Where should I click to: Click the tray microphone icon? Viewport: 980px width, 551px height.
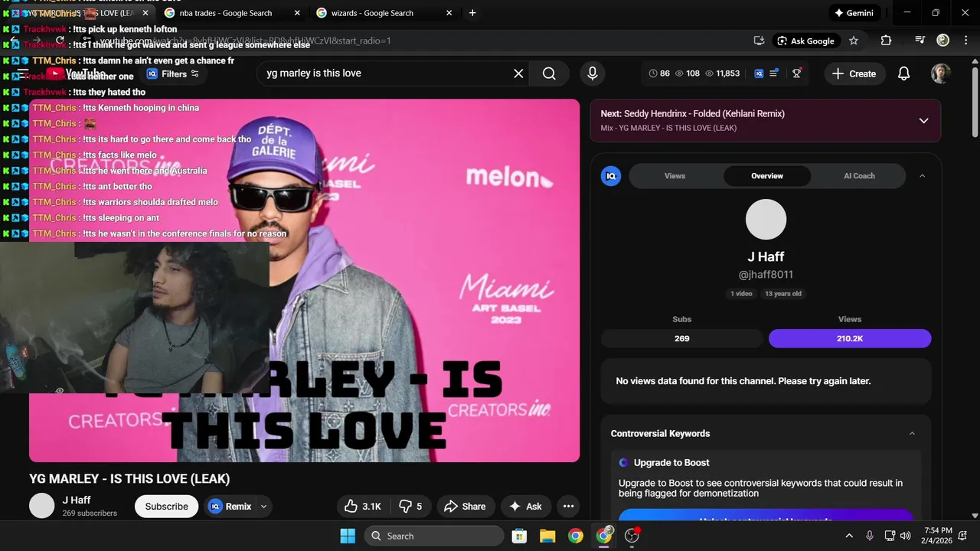(x=869, y=536)
